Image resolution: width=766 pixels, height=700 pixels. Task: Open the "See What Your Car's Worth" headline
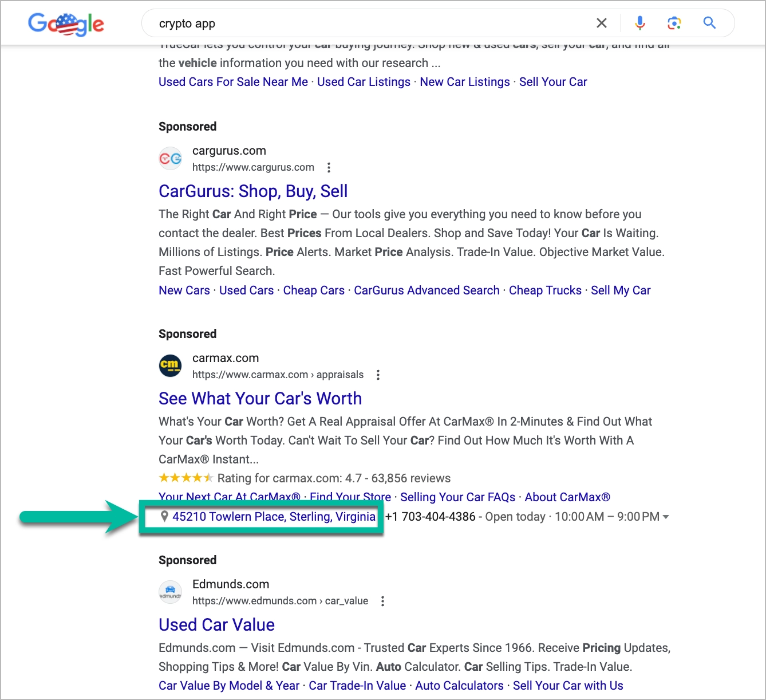pyautogui.click(x=260, y=398)
